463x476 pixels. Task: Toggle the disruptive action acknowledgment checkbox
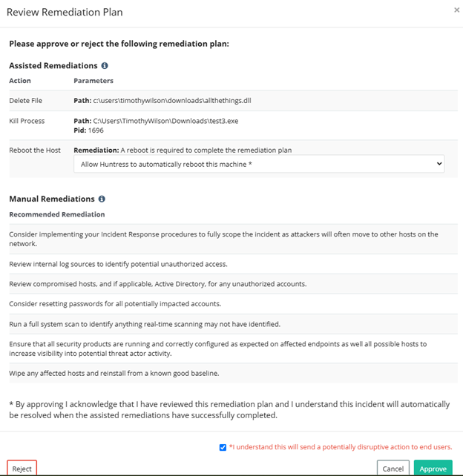click(223, 447)
